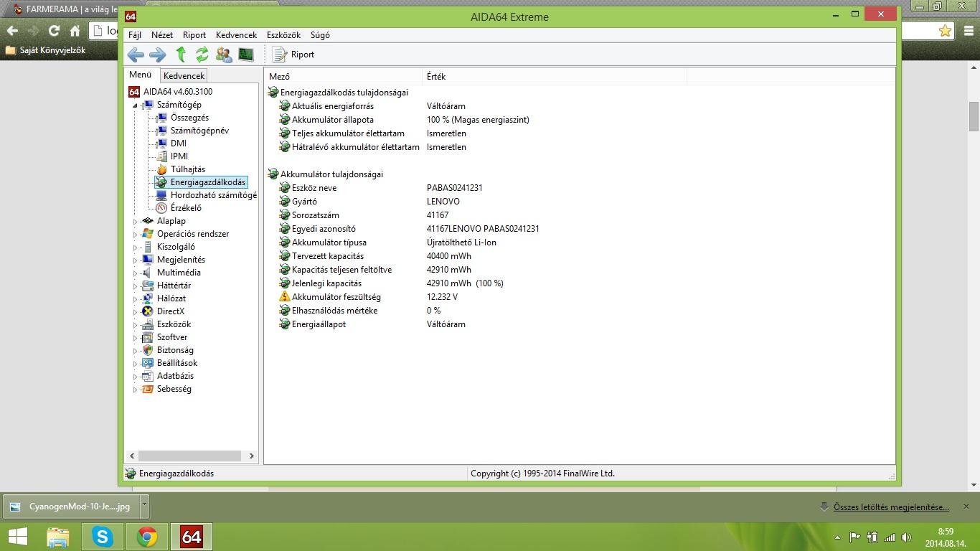Click Chrome's Reload button
Screen dimensions: 980x551
point(54,31)
